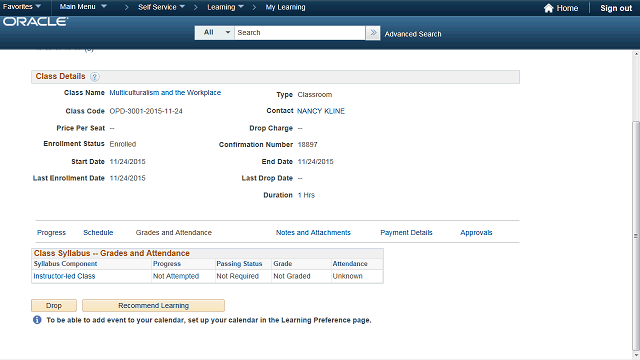
Task: Open the All search category dropdown
Action: point(215,33)
